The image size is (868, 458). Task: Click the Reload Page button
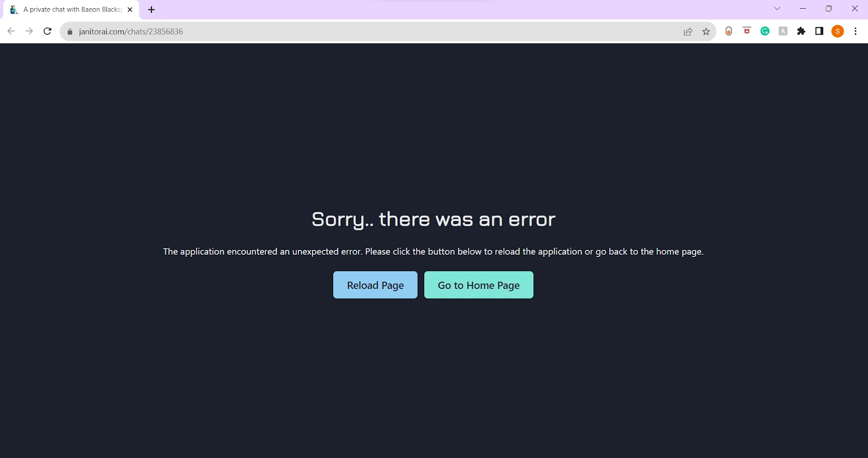375,285
